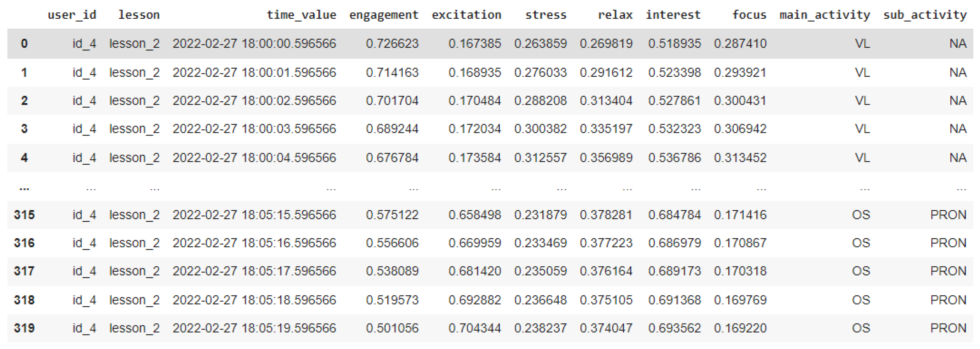Select the excitation column header
The height and width of the screenshot is (349, 980).
[x=466, y=15]
